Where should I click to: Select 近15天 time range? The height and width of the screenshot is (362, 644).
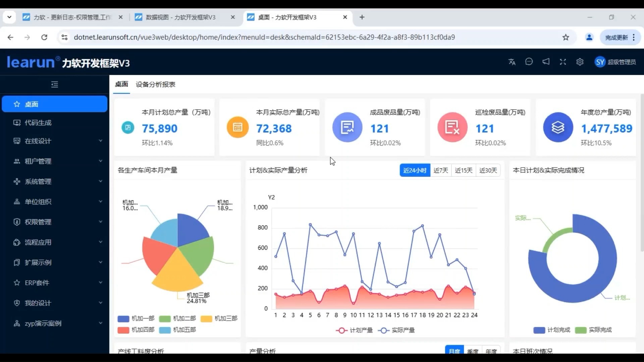tap(464, 170)
